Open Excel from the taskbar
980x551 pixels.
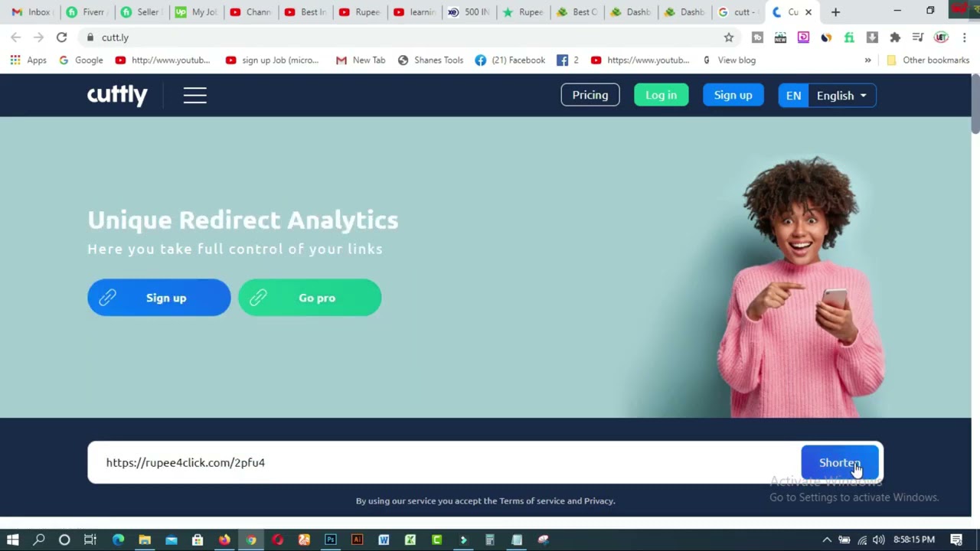coord(410,540)
